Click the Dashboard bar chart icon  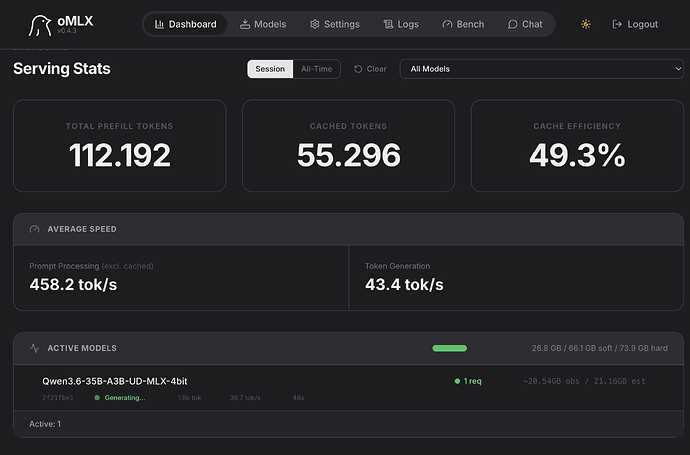159,24
